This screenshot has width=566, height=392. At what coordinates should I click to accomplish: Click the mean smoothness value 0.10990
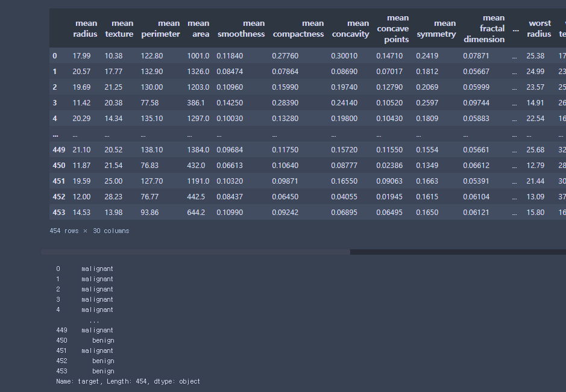(230, 213)
